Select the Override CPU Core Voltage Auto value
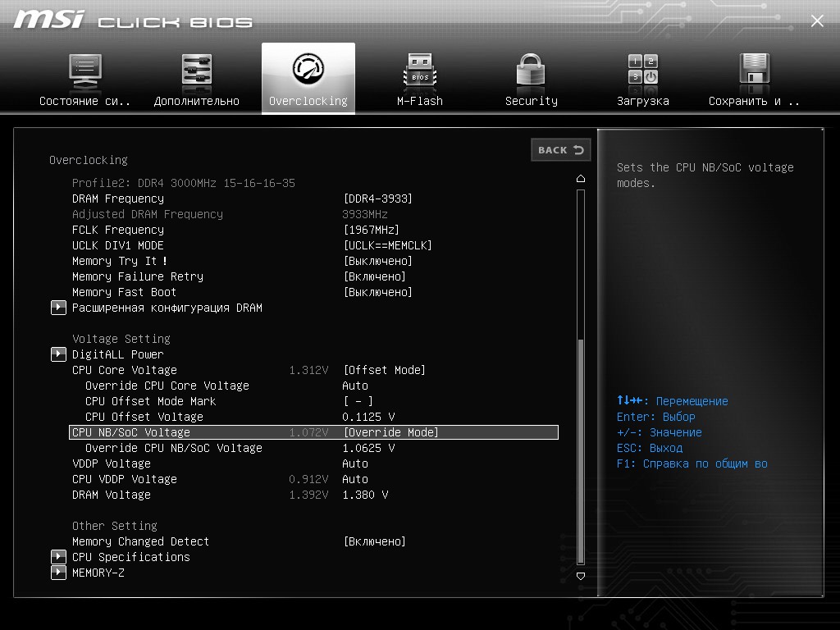840x630 pixels. click(355, 386)
